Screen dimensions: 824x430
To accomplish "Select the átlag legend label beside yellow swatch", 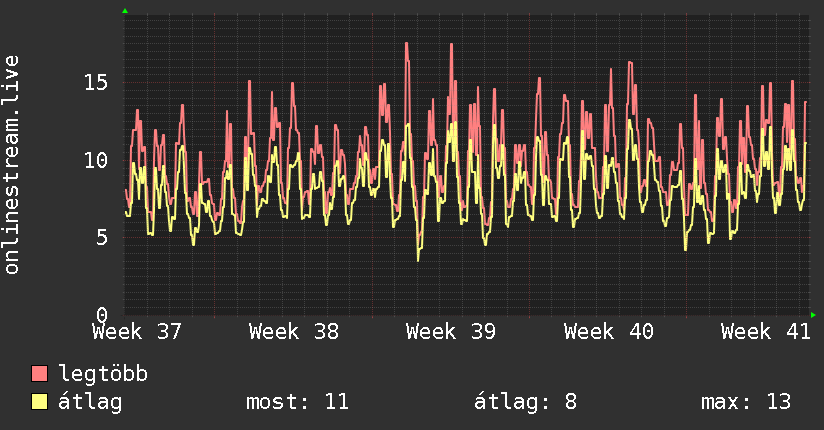I will click(90, 402).
